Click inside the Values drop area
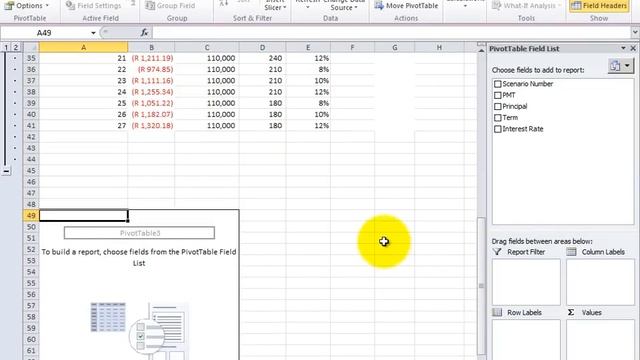 tap(600, 340)
